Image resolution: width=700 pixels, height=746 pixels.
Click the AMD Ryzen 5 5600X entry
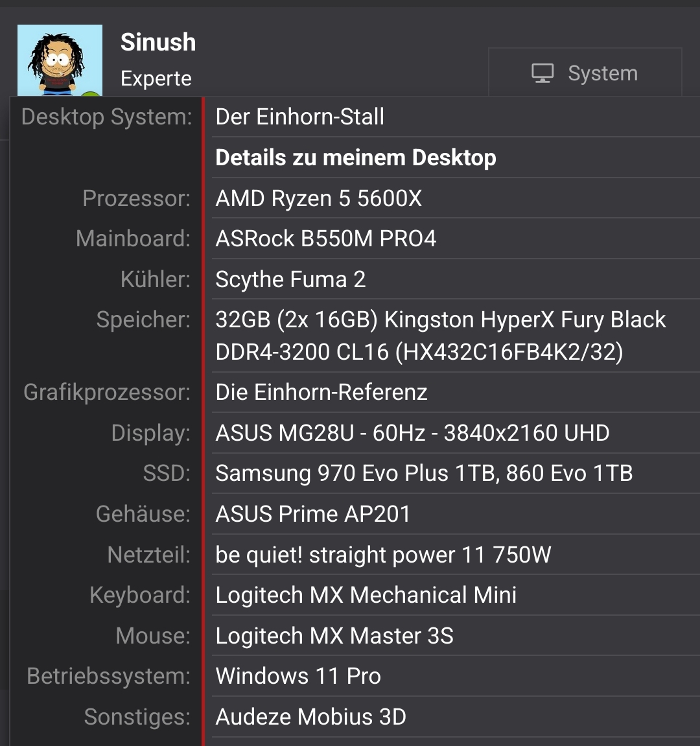(318, 198)
